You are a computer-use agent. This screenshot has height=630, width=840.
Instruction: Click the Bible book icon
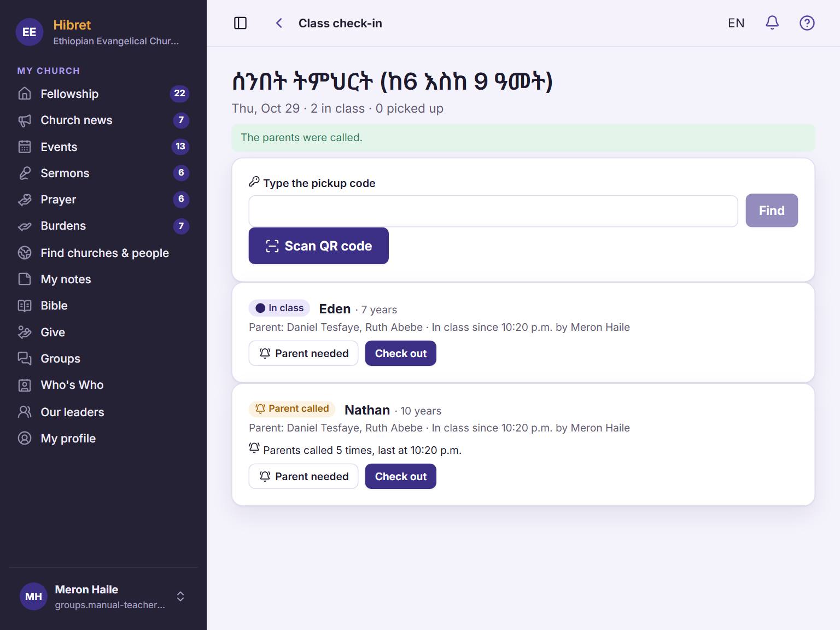pyautogui.click(x=25, y=306)
